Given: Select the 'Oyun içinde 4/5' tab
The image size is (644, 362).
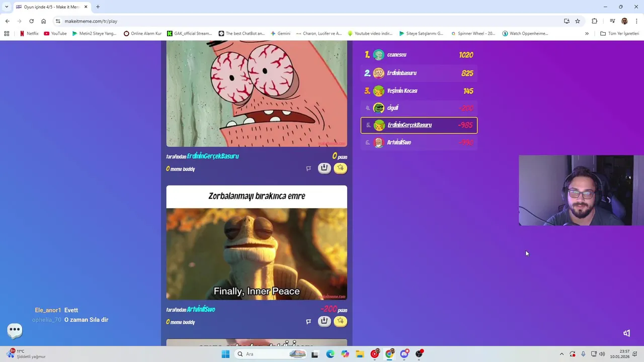Looking at the screenshot, I should [52, 7].
